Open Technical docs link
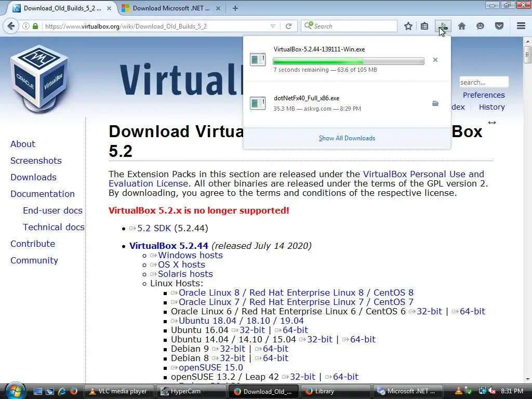This screenshot has width=532, height=399. coord(54,227)
